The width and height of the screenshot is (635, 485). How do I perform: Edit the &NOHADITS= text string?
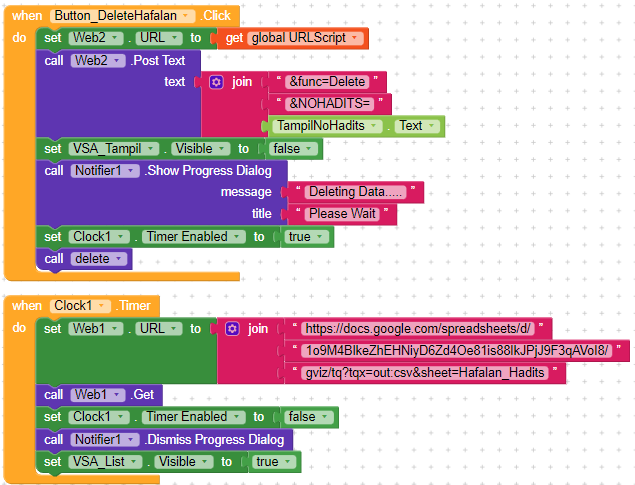[x=330, y=104]
